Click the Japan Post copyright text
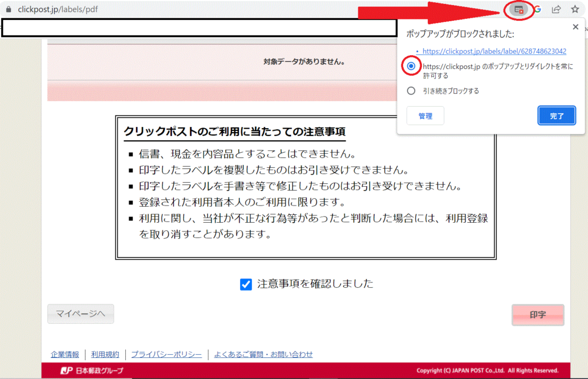The width and height of the screenshot is (588, 379). pos(488,370)
